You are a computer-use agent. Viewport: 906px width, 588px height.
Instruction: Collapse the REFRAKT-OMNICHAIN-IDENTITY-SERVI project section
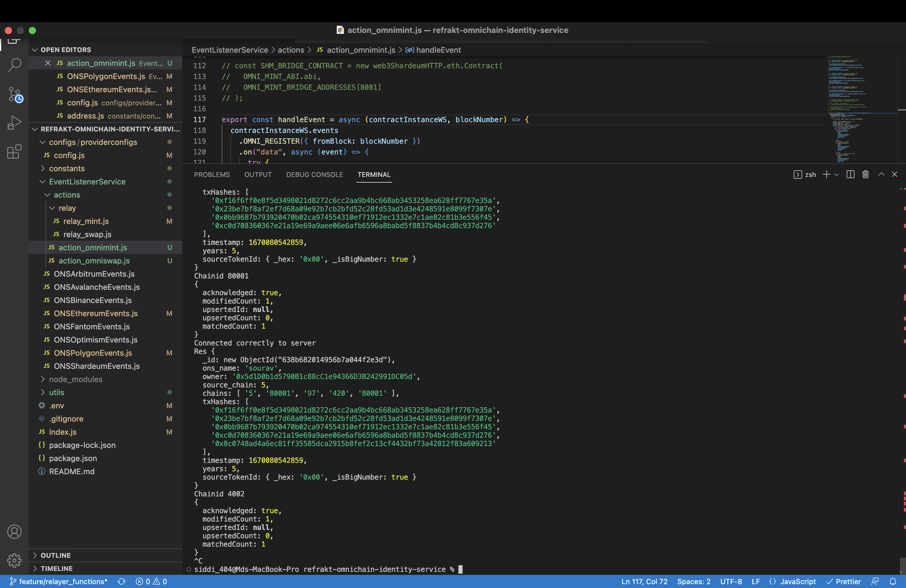[105, 129]
